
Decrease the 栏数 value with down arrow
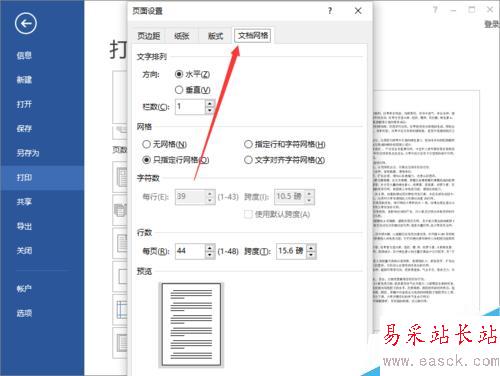click(x=209, y=110)
